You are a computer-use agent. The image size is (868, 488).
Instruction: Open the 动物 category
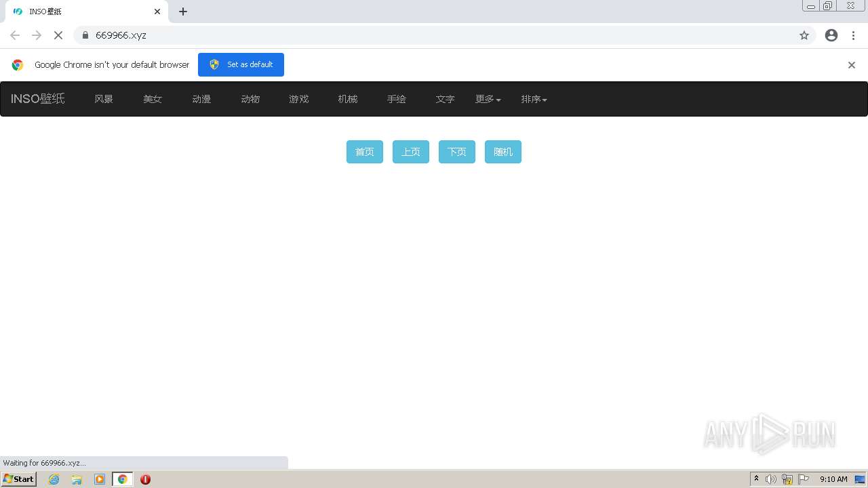pos(250,99)
